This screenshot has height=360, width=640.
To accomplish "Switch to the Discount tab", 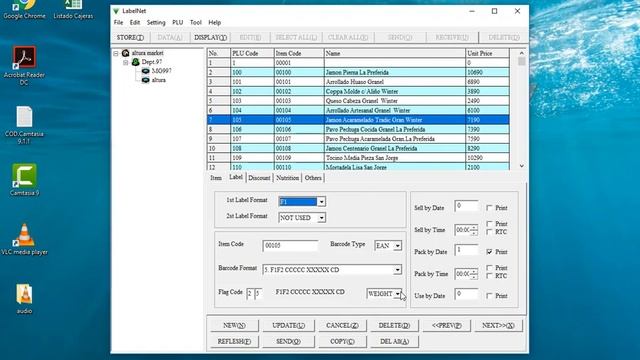I will coord(259,178).
